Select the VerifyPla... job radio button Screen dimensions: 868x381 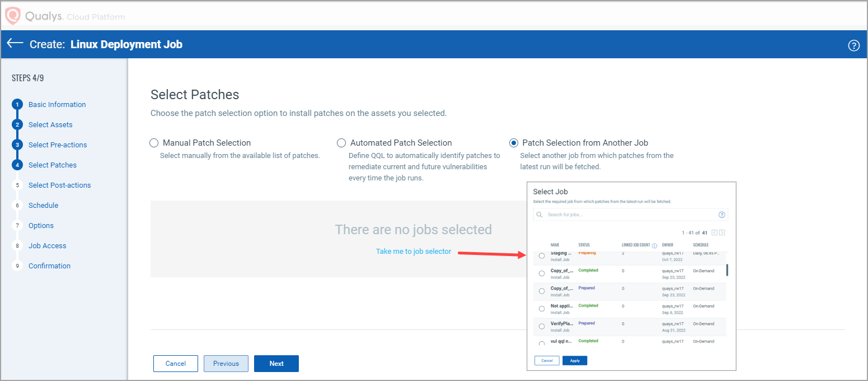(542, 326)
